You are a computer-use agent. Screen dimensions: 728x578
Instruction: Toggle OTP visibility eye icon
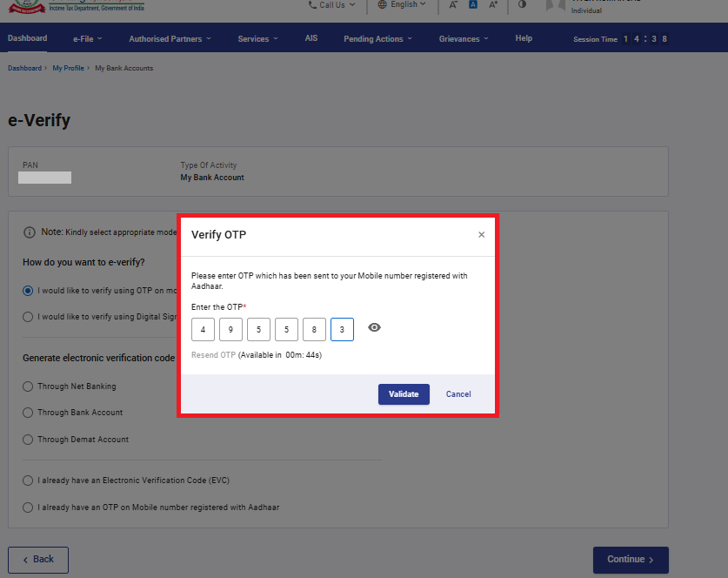coord(374,328)
